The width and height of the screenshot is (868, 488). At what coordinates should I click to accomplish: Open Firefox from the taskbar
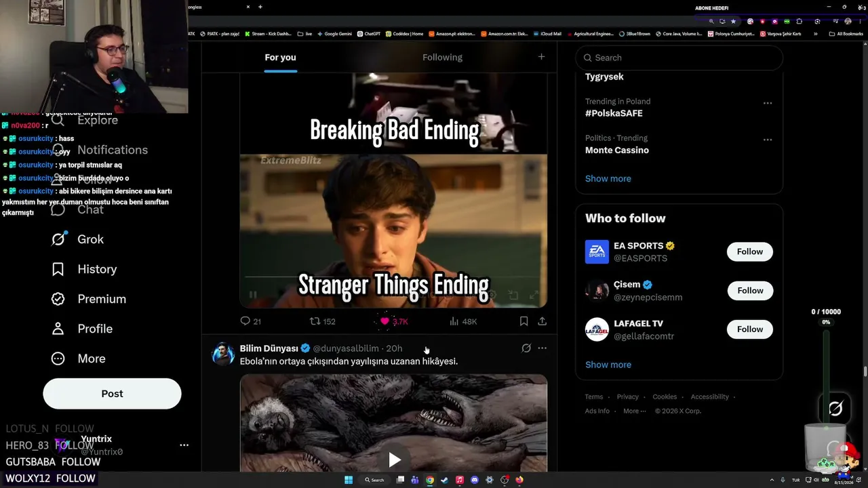519,480
